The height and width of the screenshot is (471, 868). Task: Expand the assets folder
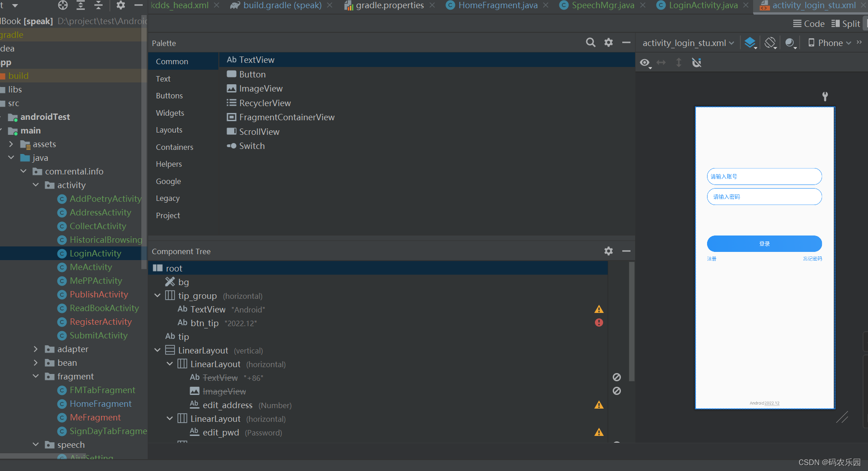(11, 144)
